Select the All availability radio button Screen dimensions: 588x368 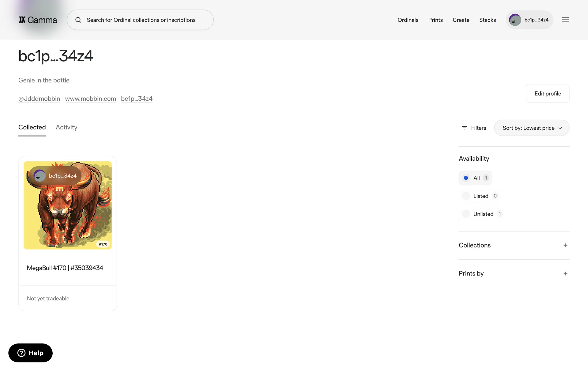click(x=466, y=178)
